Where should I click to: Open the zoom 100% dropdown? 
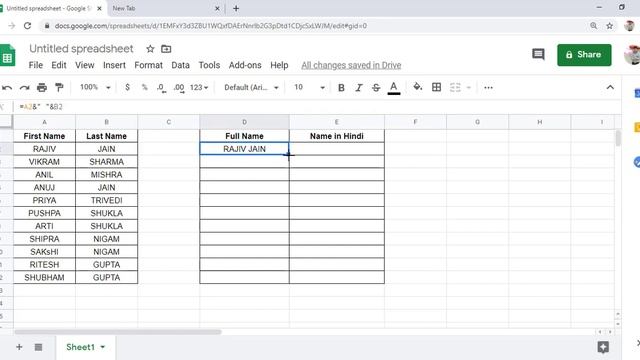[x=95, y=87]
